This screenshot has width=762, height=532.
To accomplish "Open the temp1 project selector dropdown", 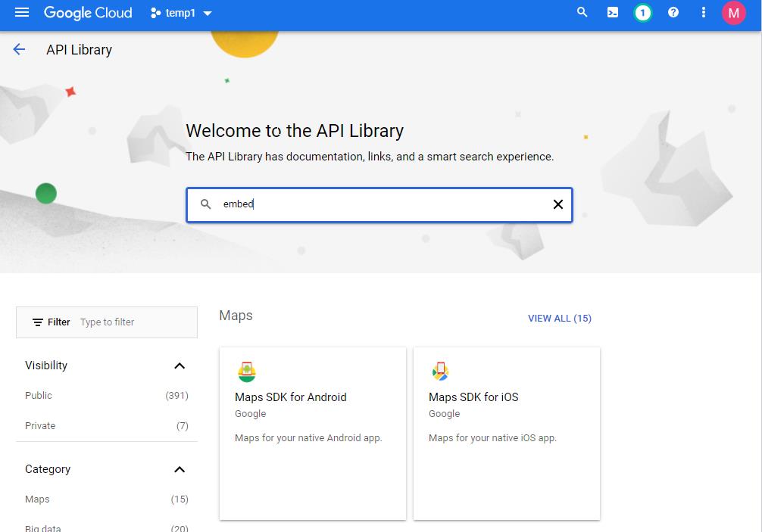I will point(181,13).
